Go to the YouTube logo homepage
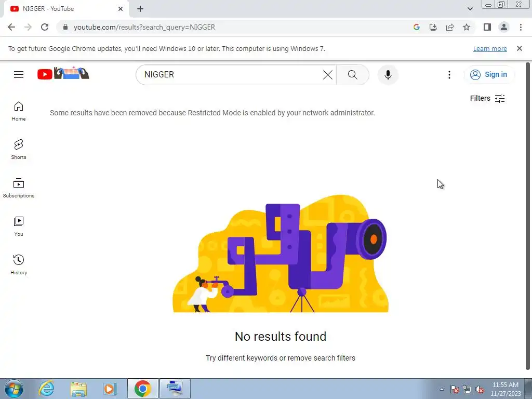532x399 pixels. click(63, 73)
